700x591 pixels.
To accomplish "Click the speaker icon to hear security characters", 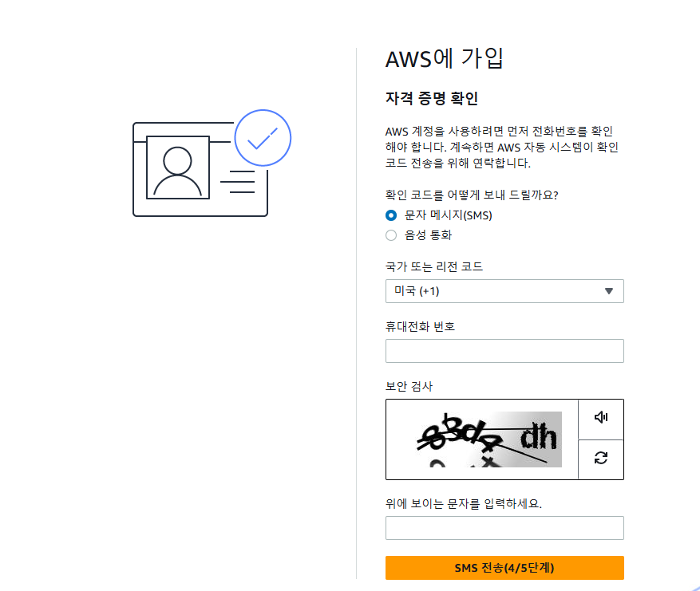I will point(601,419).
